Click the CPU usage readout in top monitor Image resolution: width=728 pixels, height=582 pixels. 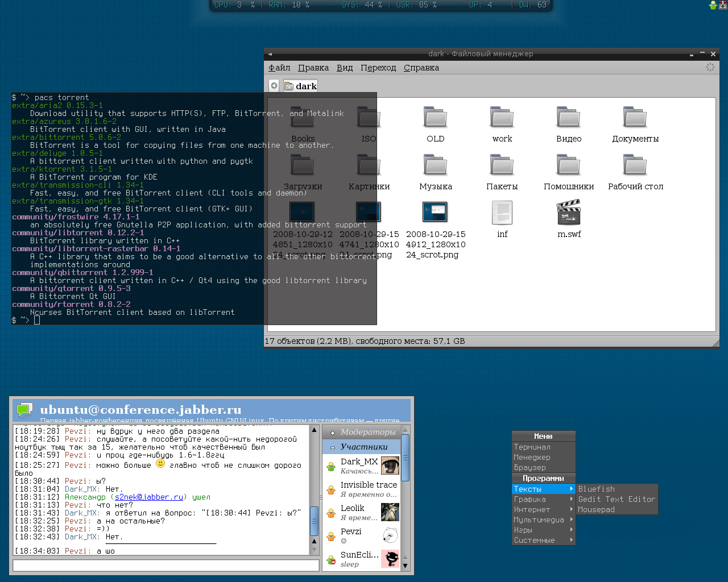[x=234, y=5]
